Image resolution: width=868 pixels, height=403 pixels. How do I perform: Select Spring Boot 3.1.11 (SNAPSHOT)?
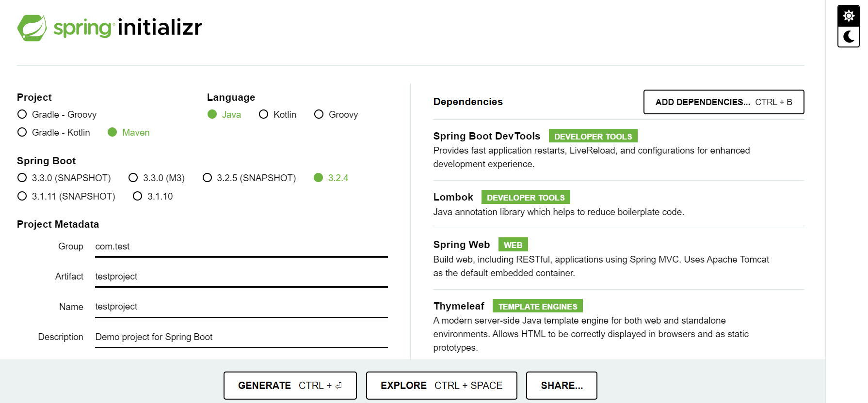66,196
